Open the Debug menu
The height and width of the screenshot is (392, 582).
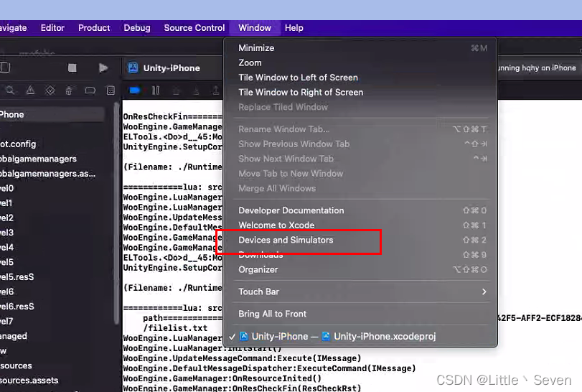coord(137,28)
